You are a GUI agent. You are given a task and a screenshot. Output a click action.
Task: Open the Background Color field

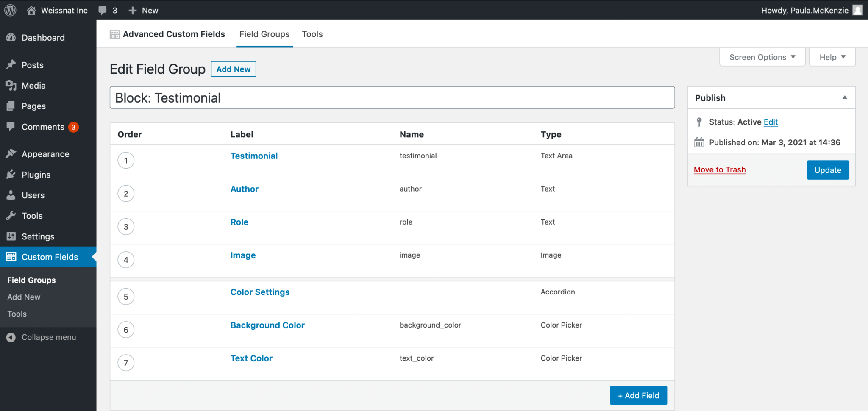tap(267, 325)
